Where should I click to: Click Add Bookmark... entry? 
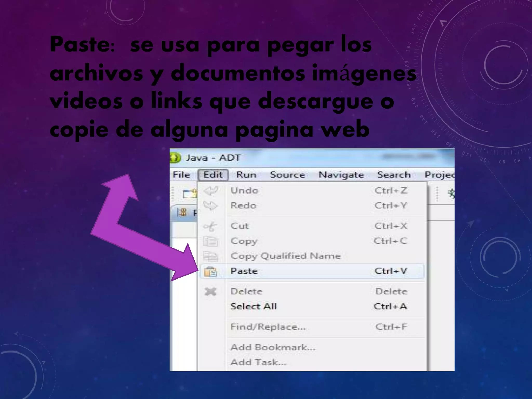click(312, 347)
